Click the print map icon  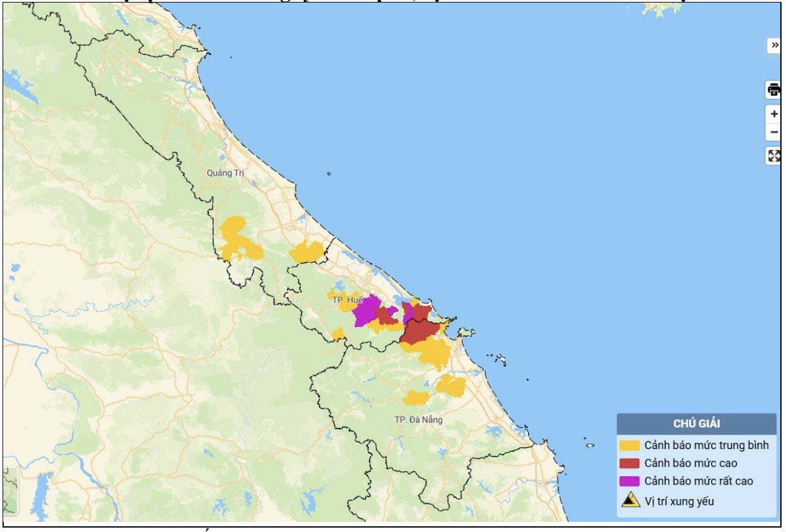click(x=774, y=90)
